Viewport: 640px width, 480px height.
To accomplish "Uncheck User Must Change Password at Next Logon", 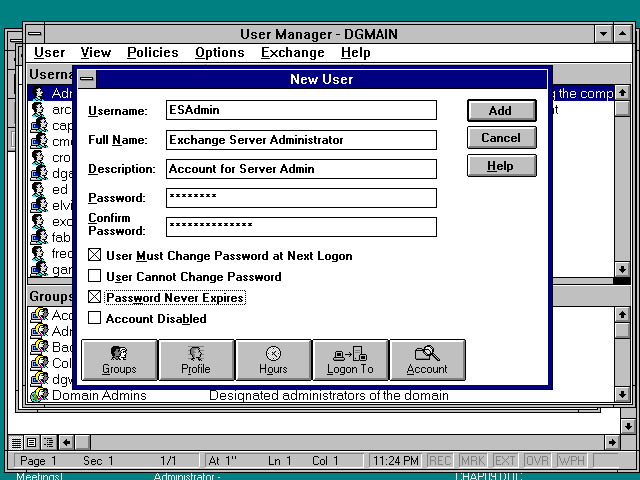I will (x=94, y=255).
